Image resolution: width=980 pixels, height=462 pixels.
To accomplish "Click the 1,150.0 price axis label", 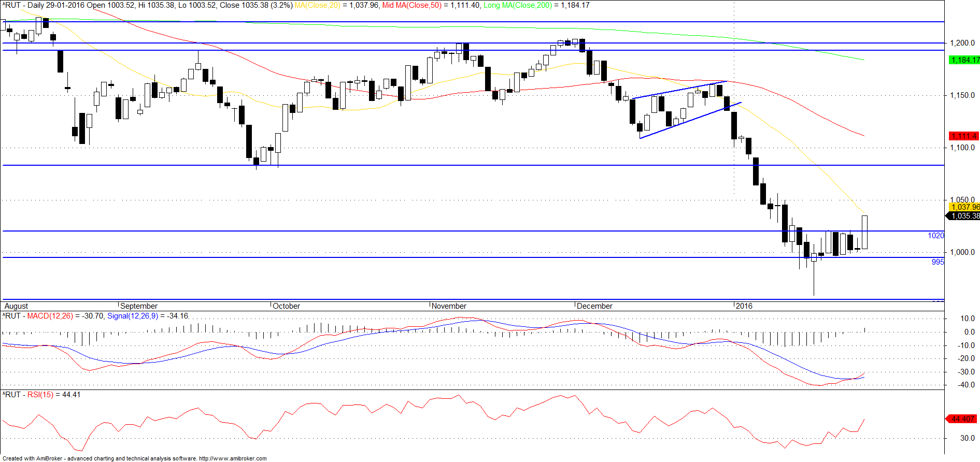I will (962, 95).
